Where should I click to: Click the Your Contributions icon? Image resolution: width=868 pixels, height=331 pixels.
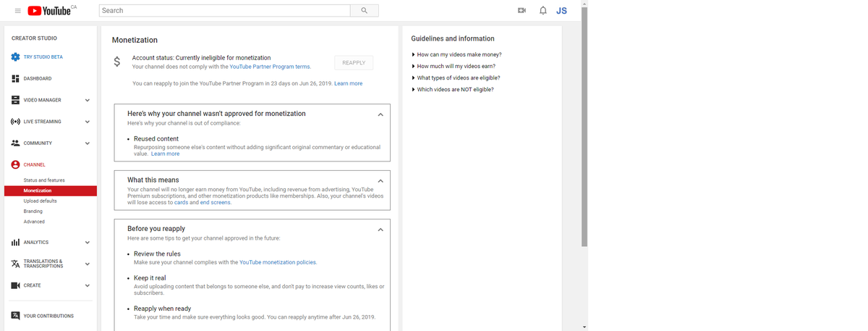(x=15, y=316)
